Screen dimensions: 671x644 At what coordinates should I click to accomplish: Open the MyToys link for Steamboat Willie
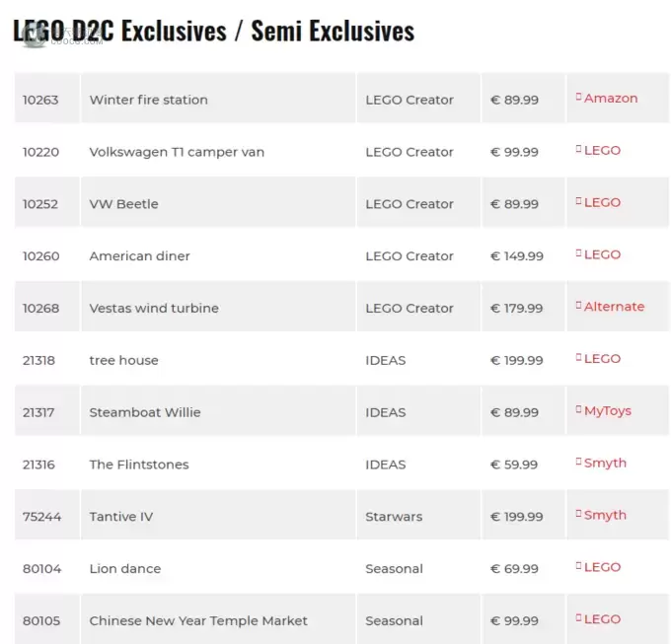click(x=608, y=411)
